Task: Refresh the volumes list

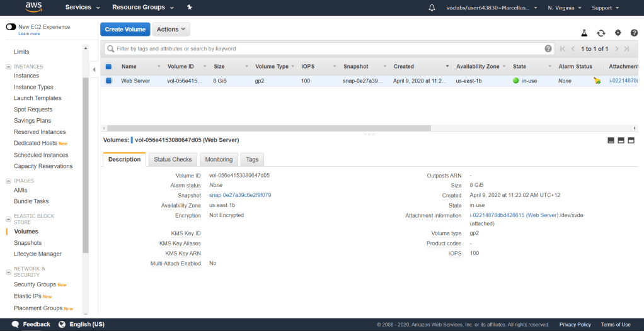Action: [601, 33]
